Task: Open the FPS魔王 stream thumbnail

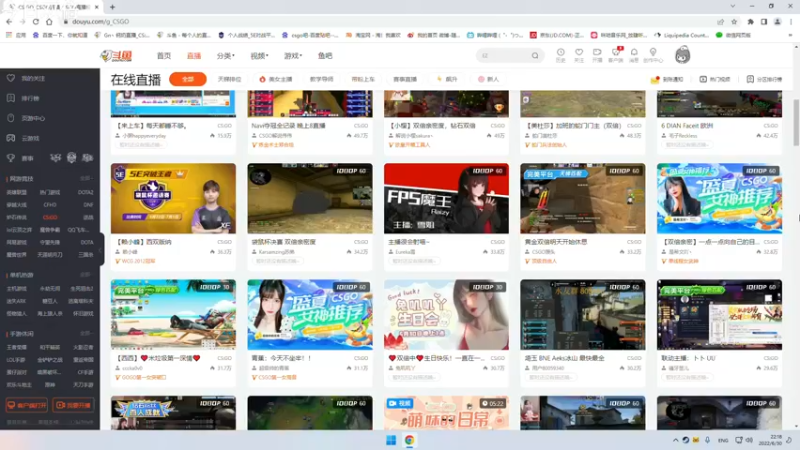Action: tap(446, 198)
